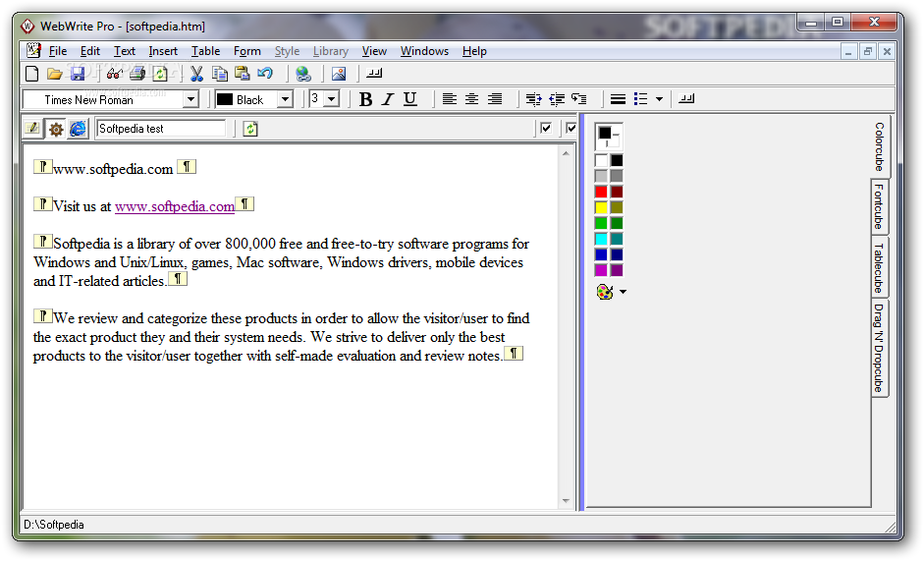
Task: Apply italic formatting with the I icon
Action: 387,99
